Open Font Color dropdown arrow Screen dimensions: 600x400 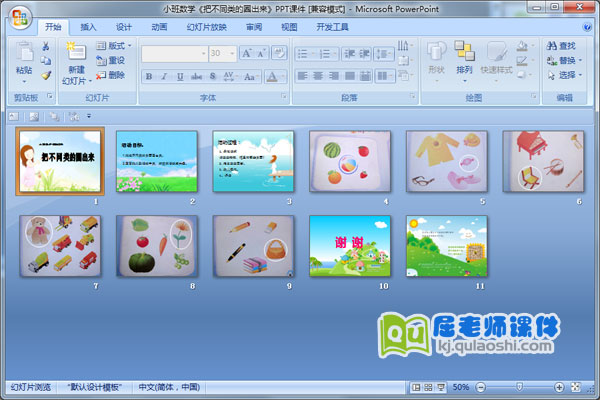[284, 77]
